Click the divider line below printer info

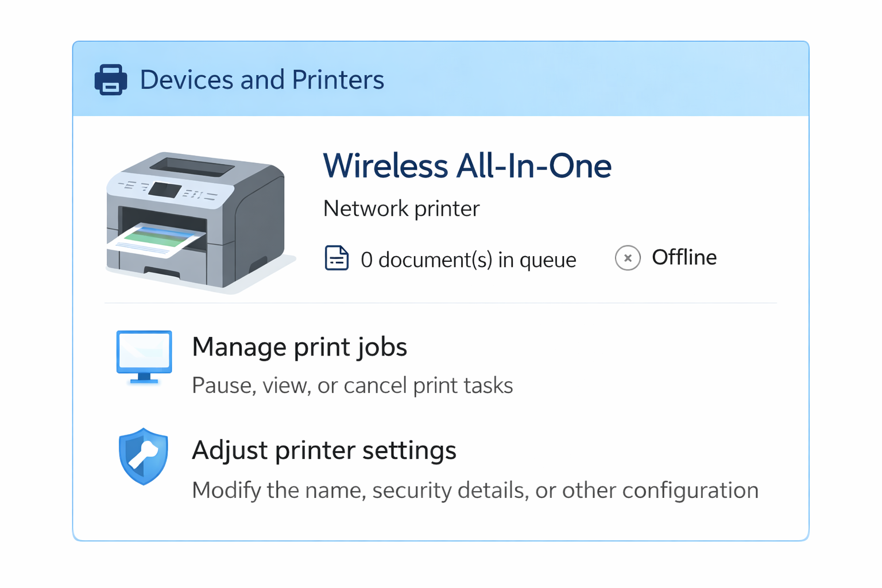pos(441,303)
